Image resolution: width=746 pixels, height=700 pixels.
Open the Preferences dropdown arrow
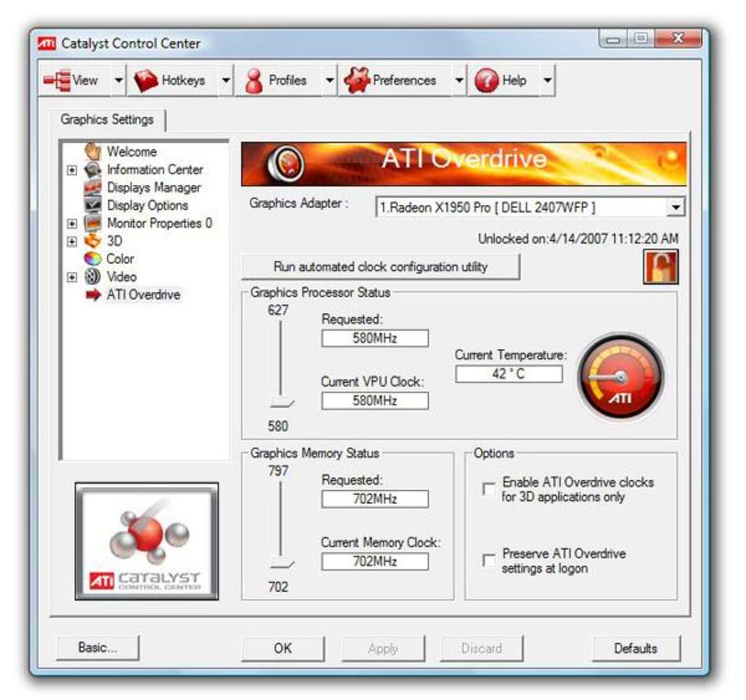459,80
